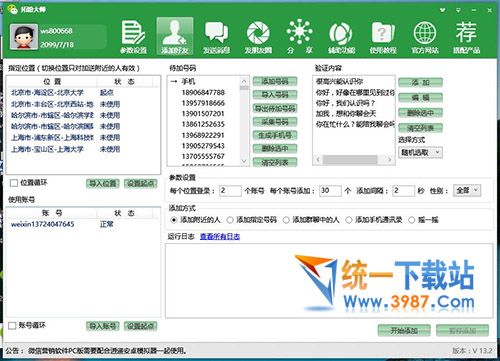This screenshot has height=361, width=500.
Task: Choose the 摇一摇 radio option
Action: point(412,220)
